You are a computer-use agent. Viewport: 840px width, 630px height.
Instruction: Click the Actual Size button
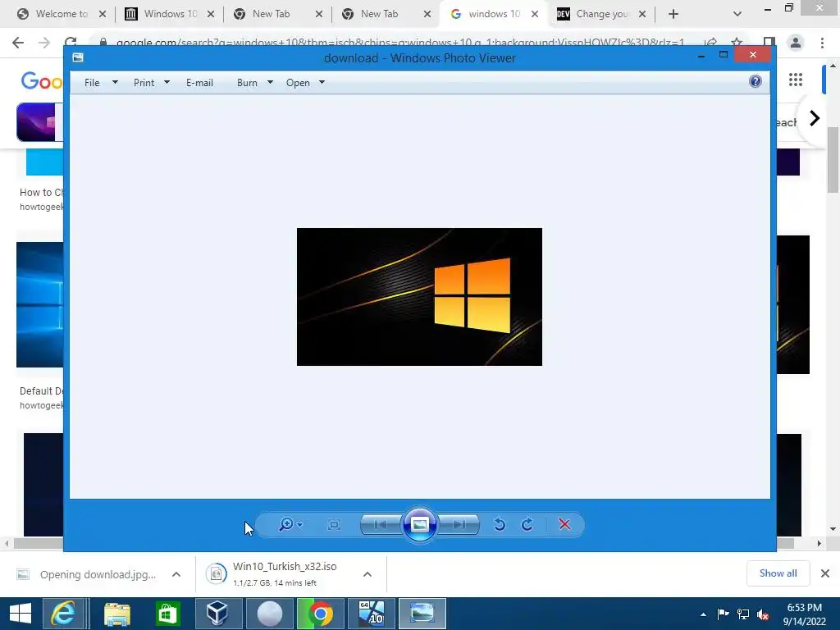click(x=334, y=525)
